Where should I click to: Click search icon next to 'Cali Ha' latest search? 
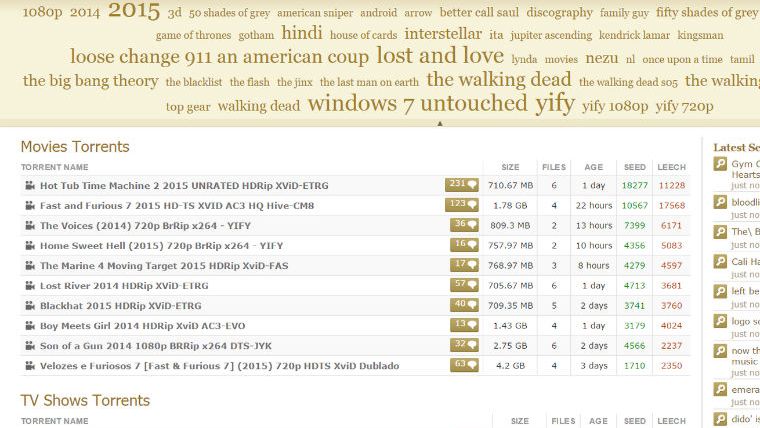pyautogui.click(x=720, y=262)
